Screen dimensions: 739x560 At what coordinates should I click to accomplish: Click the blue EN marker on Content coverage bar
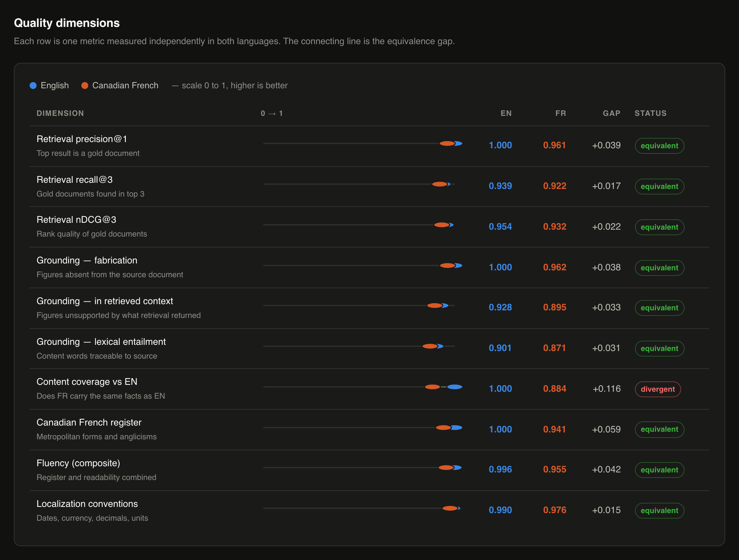(x=455, y=387)
